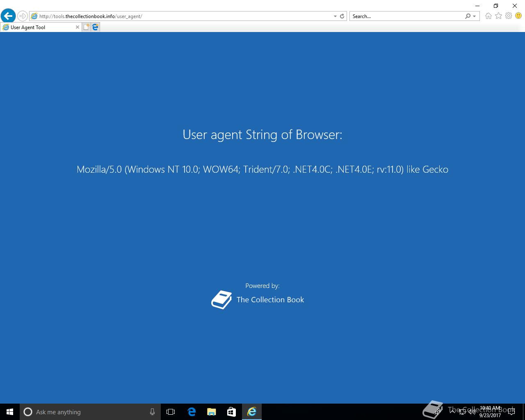Open File Explorer from the taskbar

(x=211, y=412)
